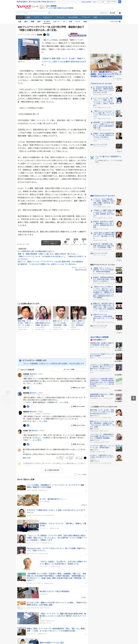Click コメントを書く button
Viewport: 138px width, 644px height.
pos(69,370)
